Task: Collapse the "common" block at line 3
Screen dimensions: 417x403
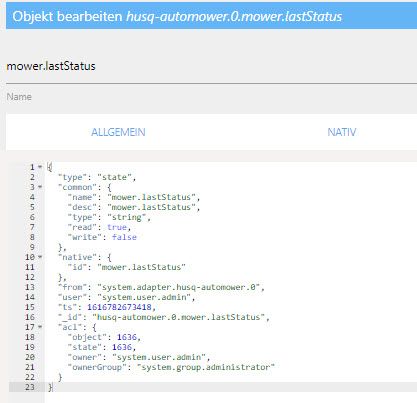Action: click(x=40, y=187)
